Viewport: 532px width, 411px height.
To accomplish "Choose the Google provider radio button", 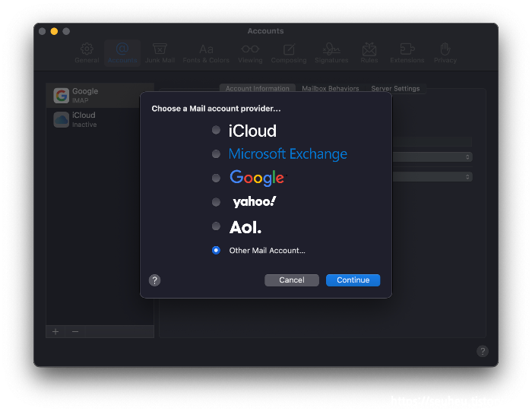I will tap(216, 178).
